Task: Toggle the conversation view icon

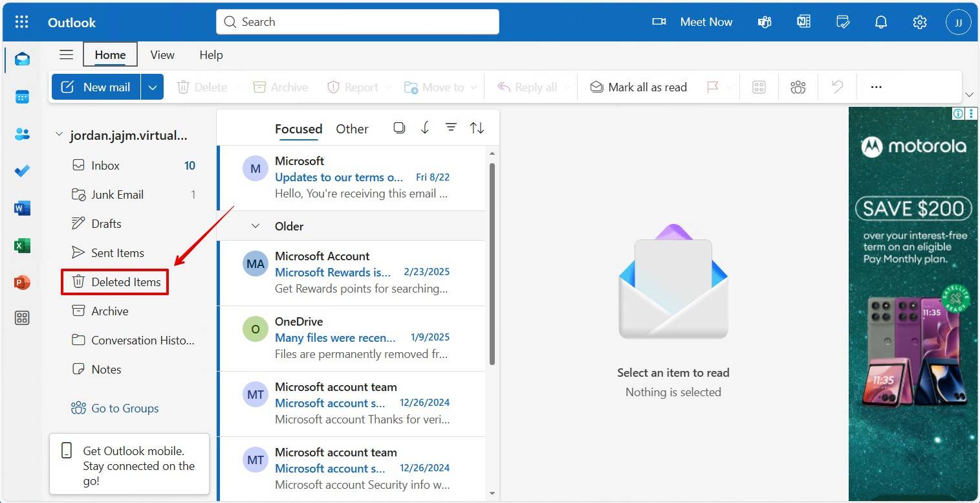Action: point(399,127)
